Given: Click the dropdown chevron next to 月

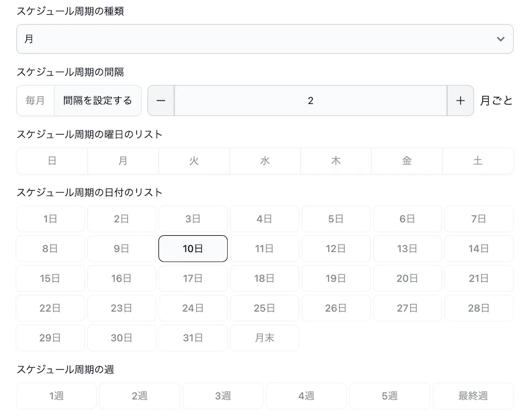Looking at the screenshot, I should (500, 39).
